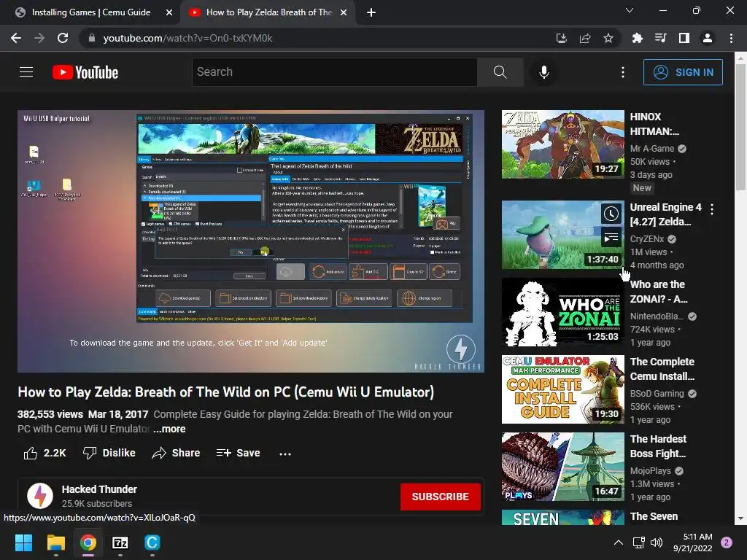Open media controls icon in toolbar
The image size is (747, 560).
pyautogui.click(x=660, y=38)
